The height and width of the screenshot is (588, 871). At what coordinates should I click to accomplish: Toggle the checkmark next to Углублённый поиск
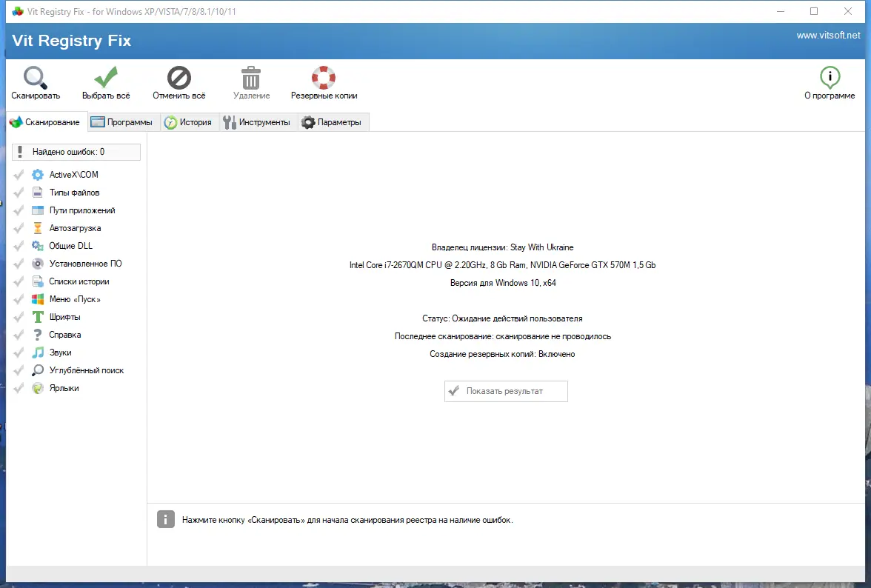pos(18,370)
